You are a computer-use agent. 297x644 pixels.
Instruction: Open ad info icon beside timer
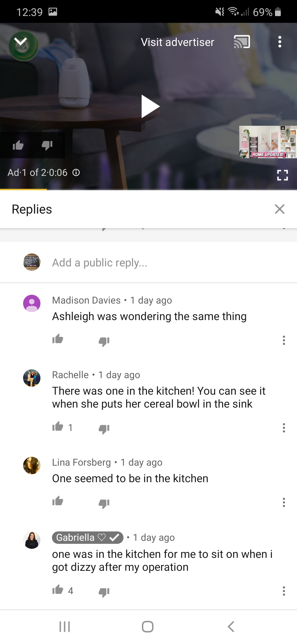pyautogui.click(x=76, y=173)
